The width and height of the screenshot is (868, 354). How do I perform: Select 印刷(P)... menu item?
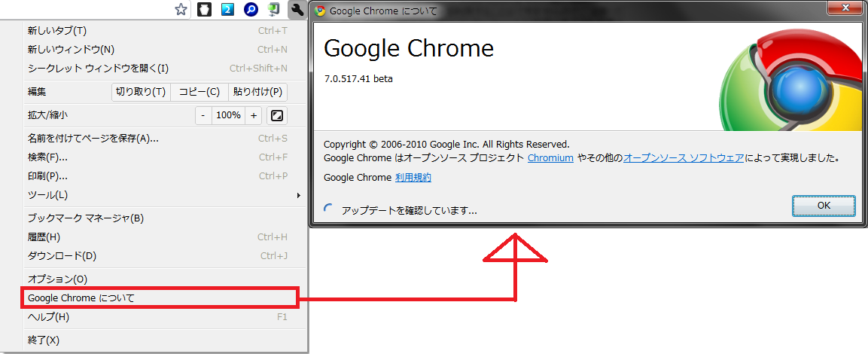point(165,176)
